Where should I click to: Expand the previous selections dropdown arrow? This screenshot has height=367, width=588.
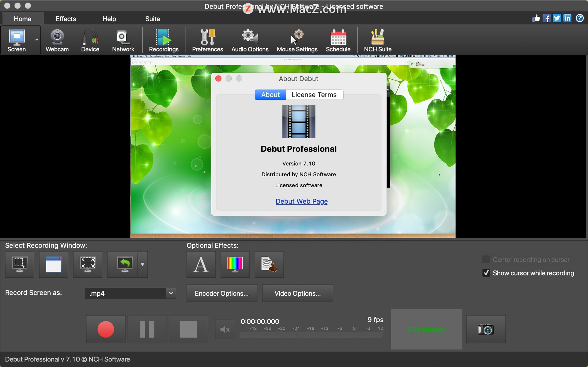pyautogui.click(x=142, y=264)
